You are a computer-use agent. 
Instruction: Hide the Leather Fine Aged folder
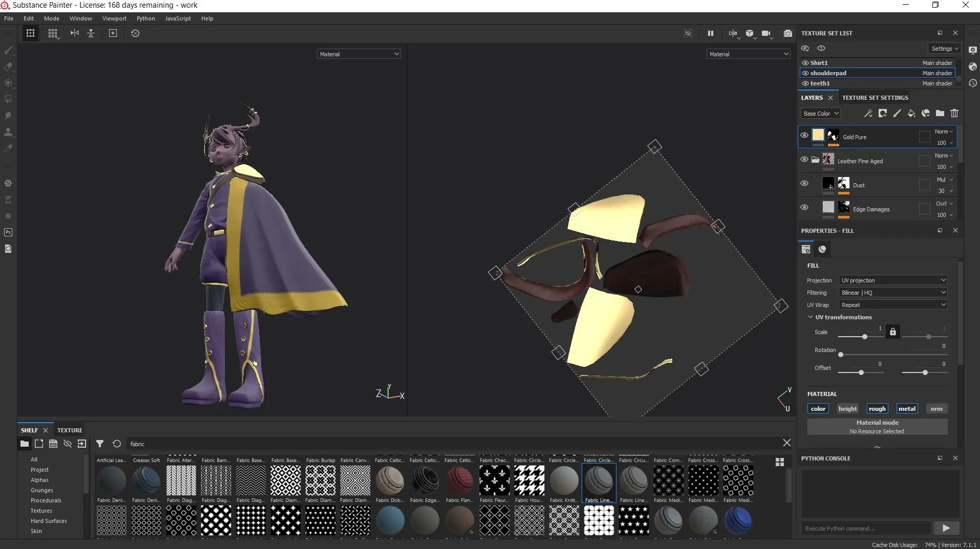[804, 160]
